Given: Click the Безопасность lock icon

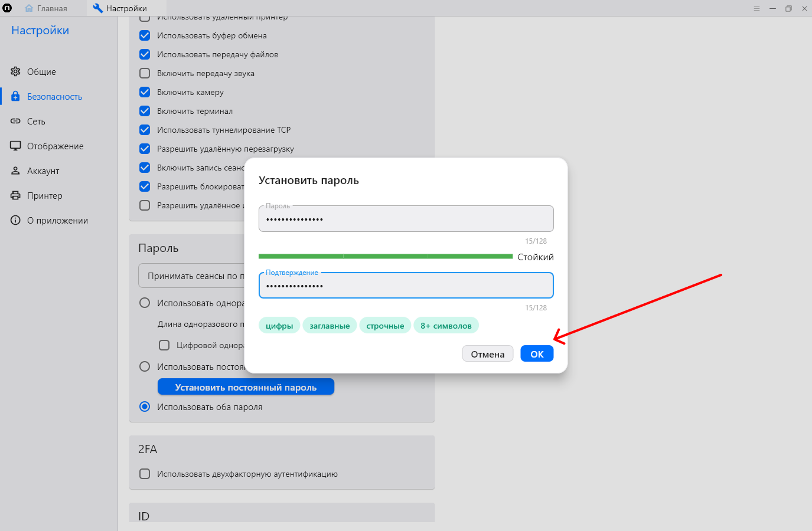Looking at the screenshot, I should [x=15, y=97].
